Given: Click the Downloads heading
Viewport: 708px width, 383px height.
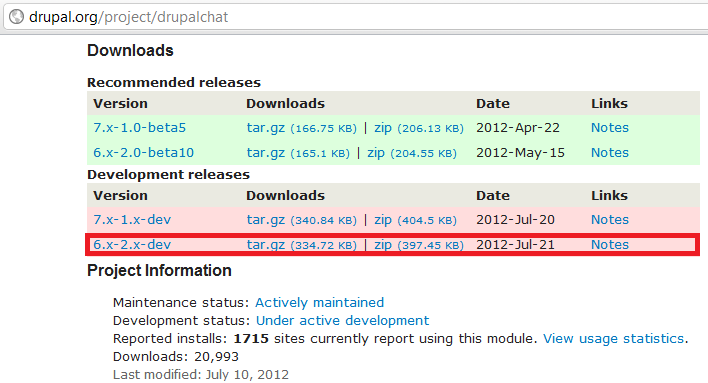Looking at the screenshot, I should (130, 51).
